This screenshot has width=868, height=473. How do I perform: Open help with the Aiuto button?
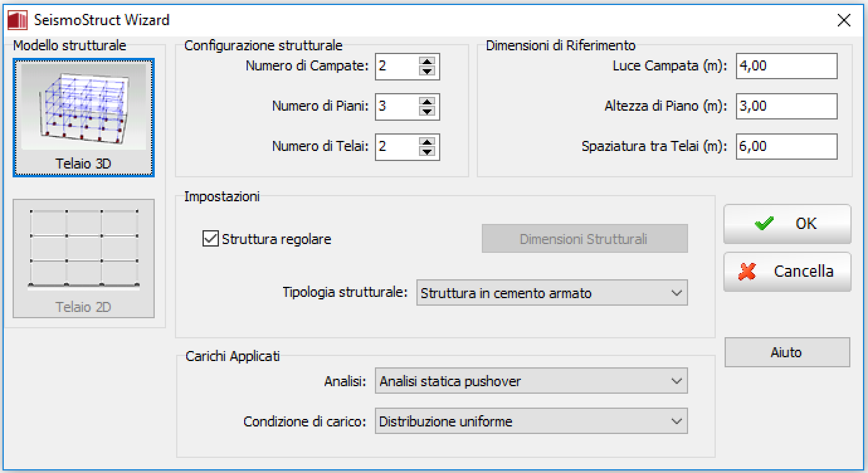[x=787, y=352]
